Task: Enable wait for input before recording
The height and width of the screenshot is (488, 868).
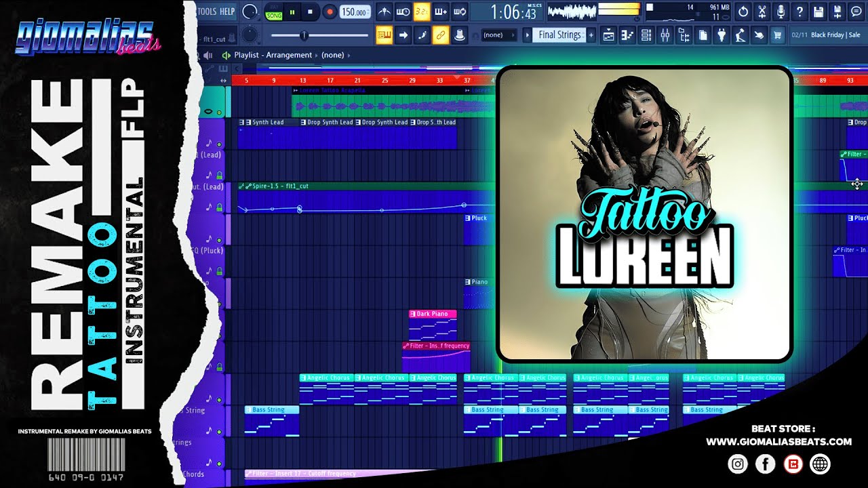Action: [403, 12]
